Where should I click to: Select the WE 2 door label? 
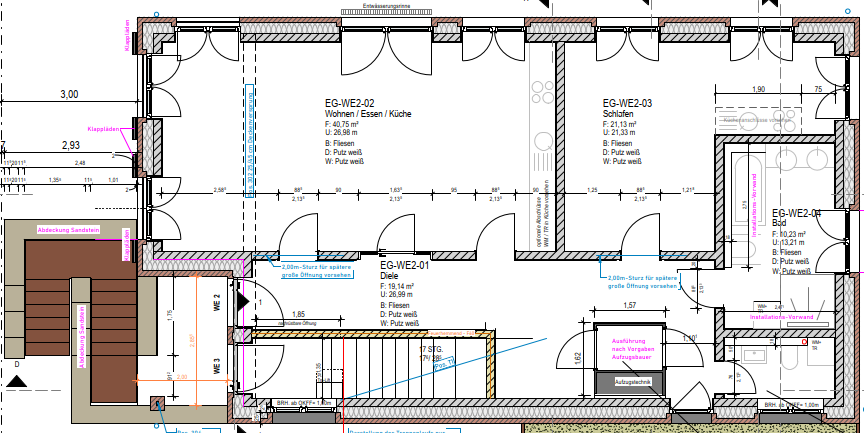(x=217, y=303)
